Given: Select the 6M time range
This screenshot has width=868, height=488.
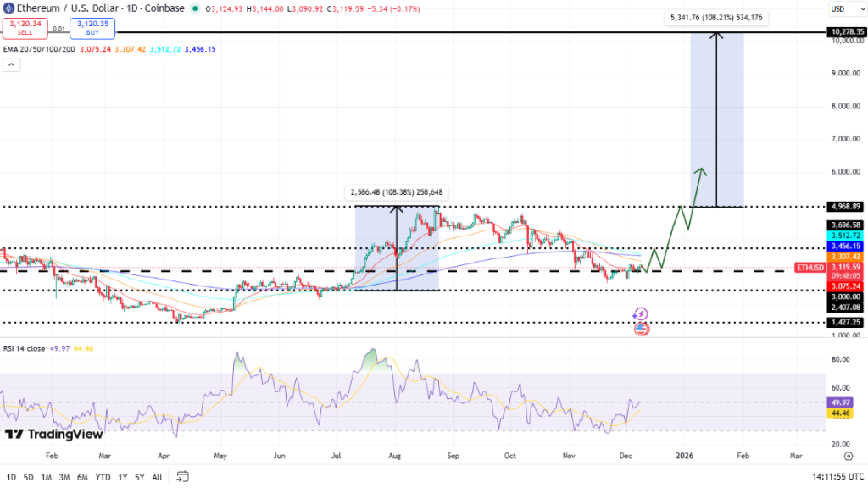Looking at the screenshot, I should pos(82,477).
